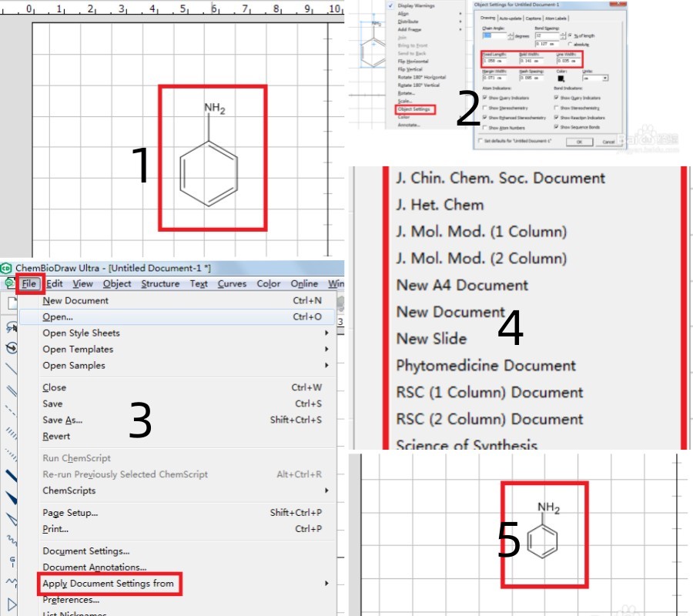The width and height of the screenshot is (693, 616).
Task: Expand Open Samples submenu
Action: tap(326, 366)
